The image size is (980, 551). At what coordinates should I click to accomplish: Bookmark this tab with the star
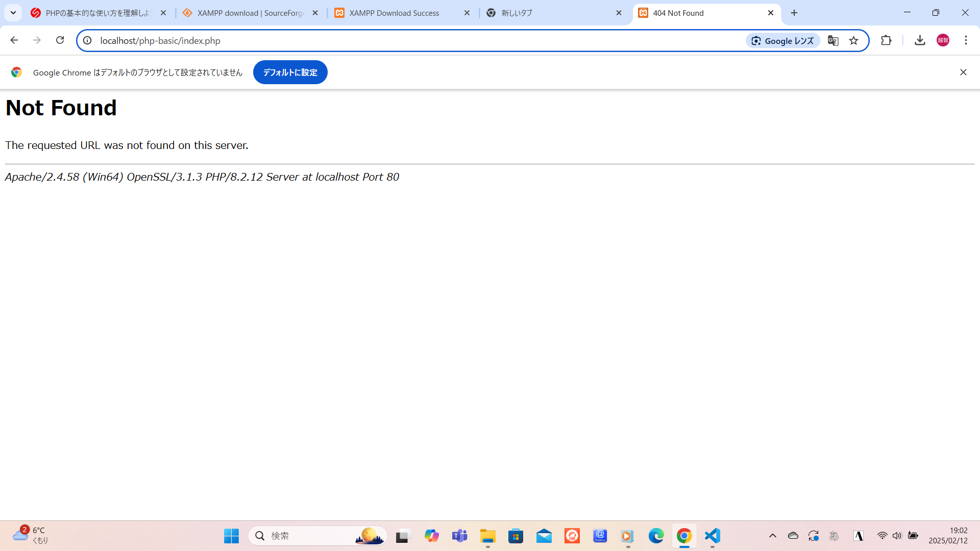[x=854, y=41]
